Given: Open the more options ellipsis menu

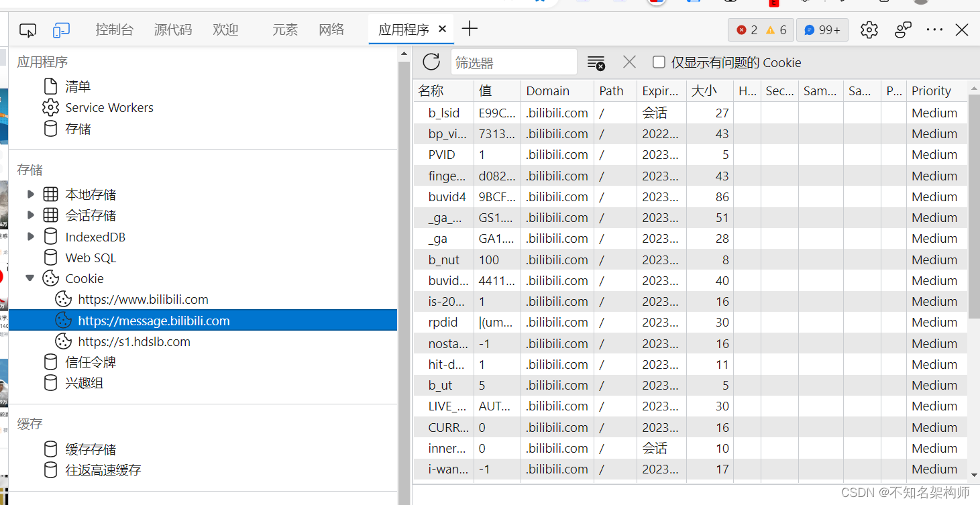Looking at the screenshot, I should click(934, 30).
